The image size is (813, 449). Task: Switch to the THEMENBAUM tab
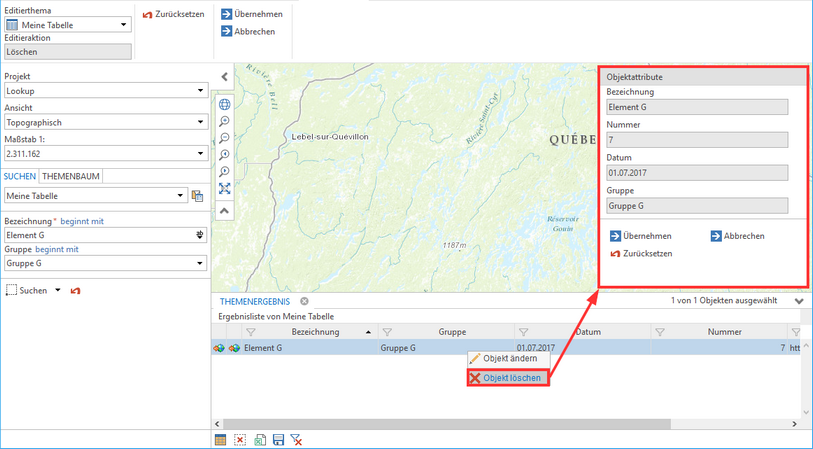tap(70, 176)
